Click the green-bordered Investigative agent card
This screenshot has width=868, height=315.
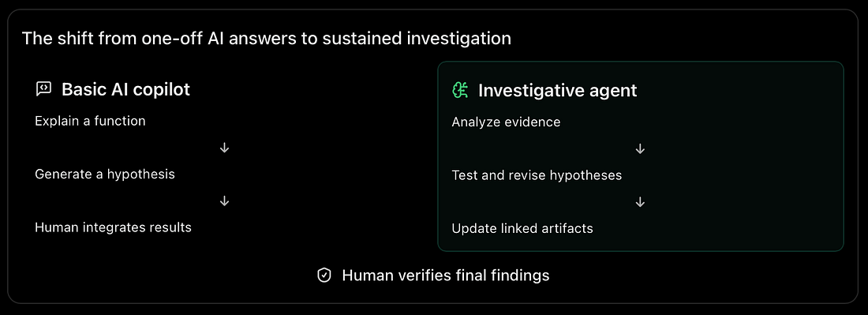tap(641, 156)
